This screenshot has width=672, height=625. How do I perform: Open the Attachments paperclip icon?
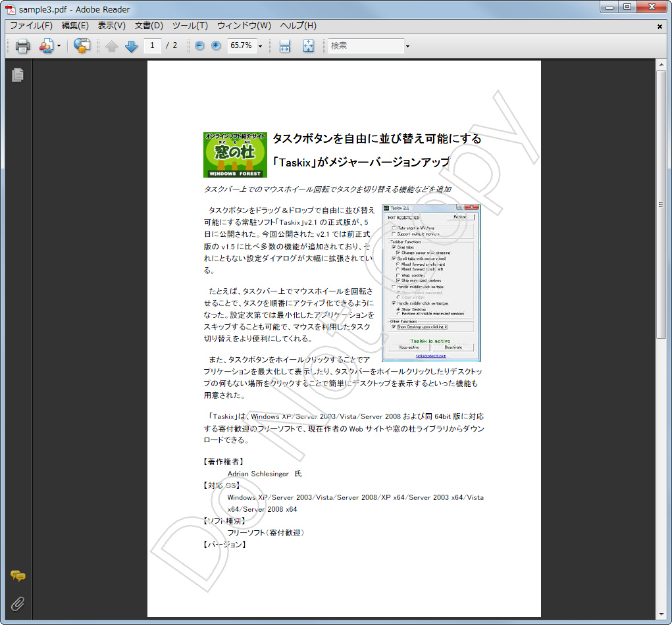(18, 603)
